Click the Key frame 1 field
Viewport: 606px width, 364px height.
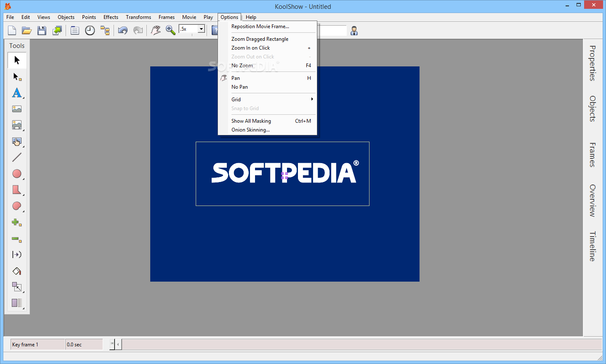coord(38,345)
